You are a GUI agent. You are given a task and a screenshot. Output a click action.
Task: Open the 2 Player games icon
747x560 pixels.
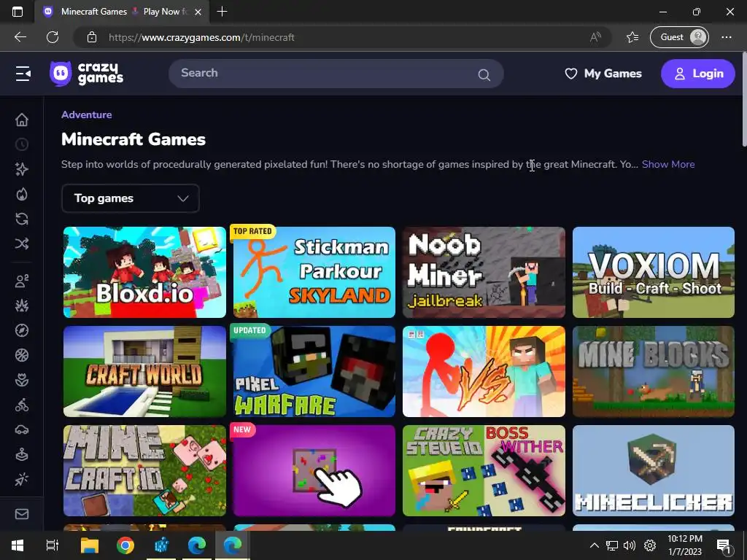22,281
